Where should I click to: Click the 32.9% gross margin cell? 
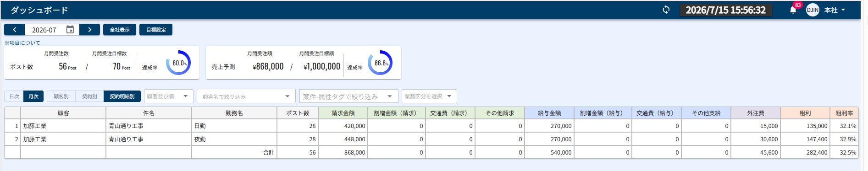point(844,139)
